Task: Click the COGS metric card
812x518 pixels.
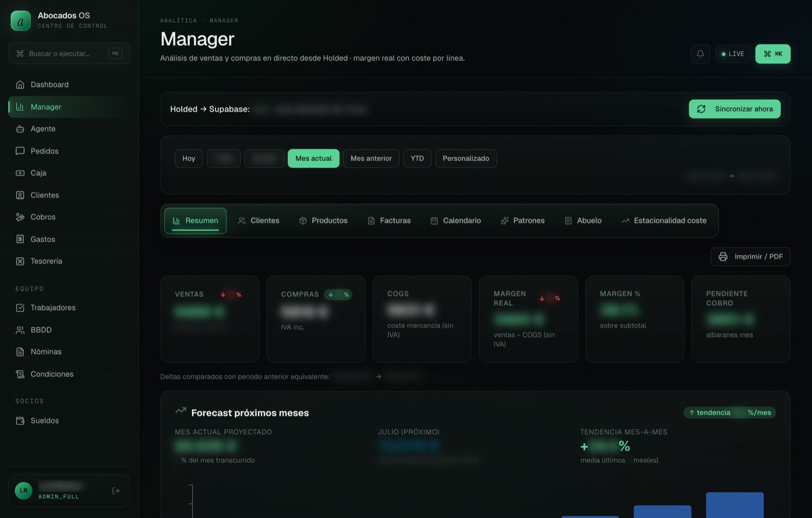Action: [422, 319]
